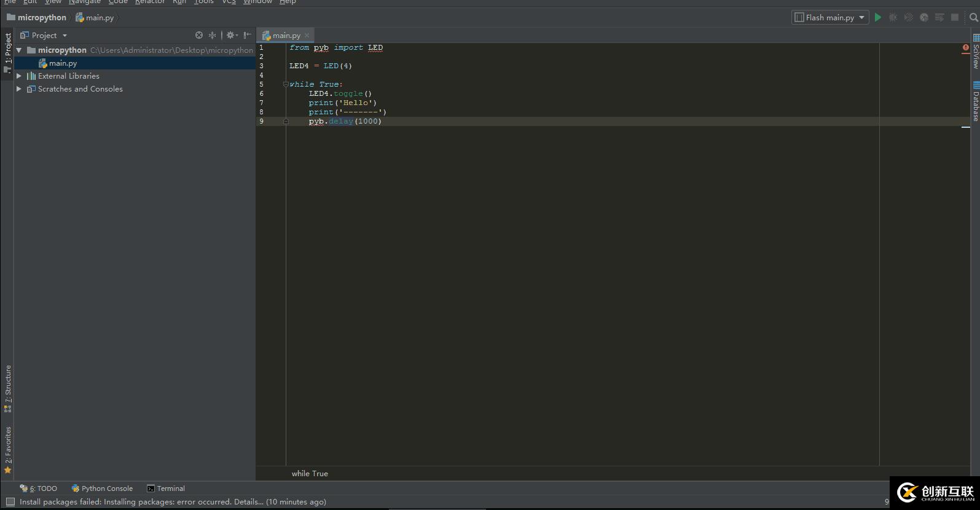Click the Stop square icon
The width and height of the screenshot is (980, 510).
pyautogui.click(x=955, y=18)
